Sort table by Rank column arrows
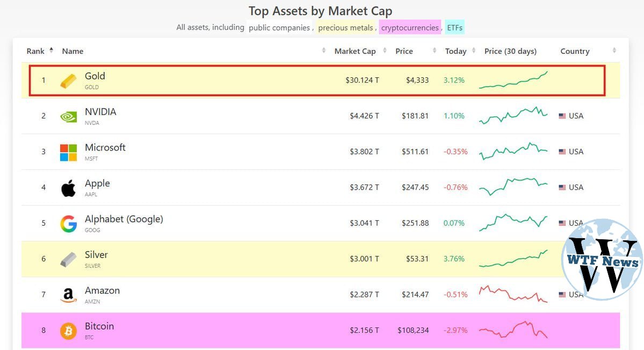The image size is (644, 350). coord(51,51)
